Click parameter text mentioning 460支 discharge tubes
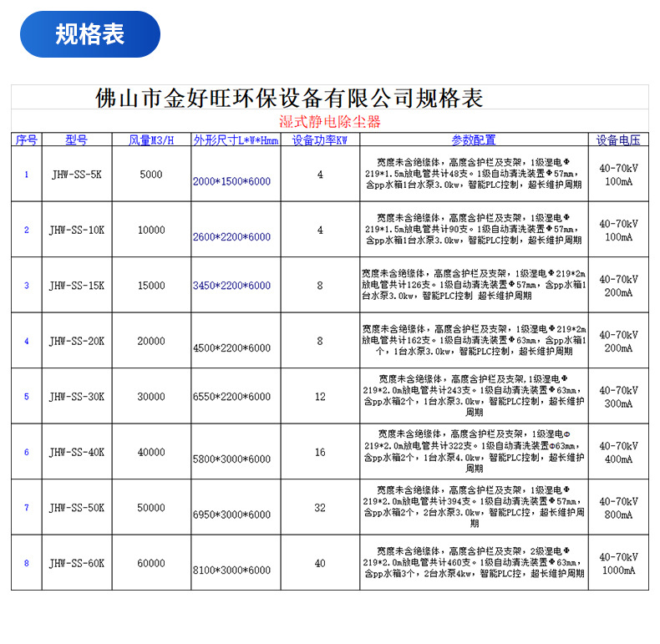This screenshot has width=660, height=644. (474, 562)
